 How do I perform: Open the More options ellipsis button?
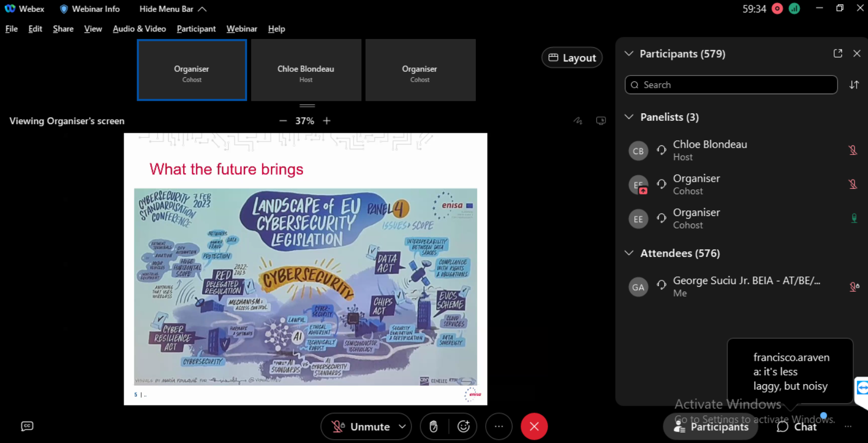coord(499,427)
